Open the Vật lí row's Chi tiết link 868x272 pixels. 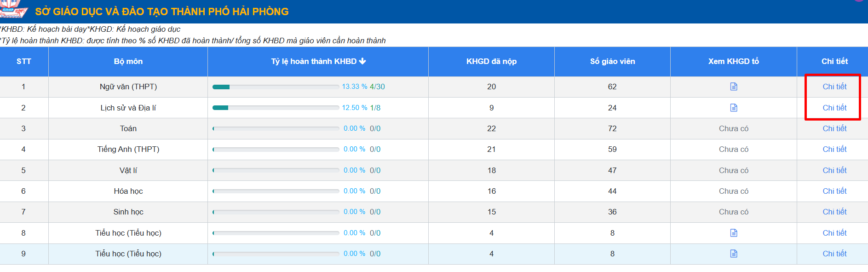[834, 170]
